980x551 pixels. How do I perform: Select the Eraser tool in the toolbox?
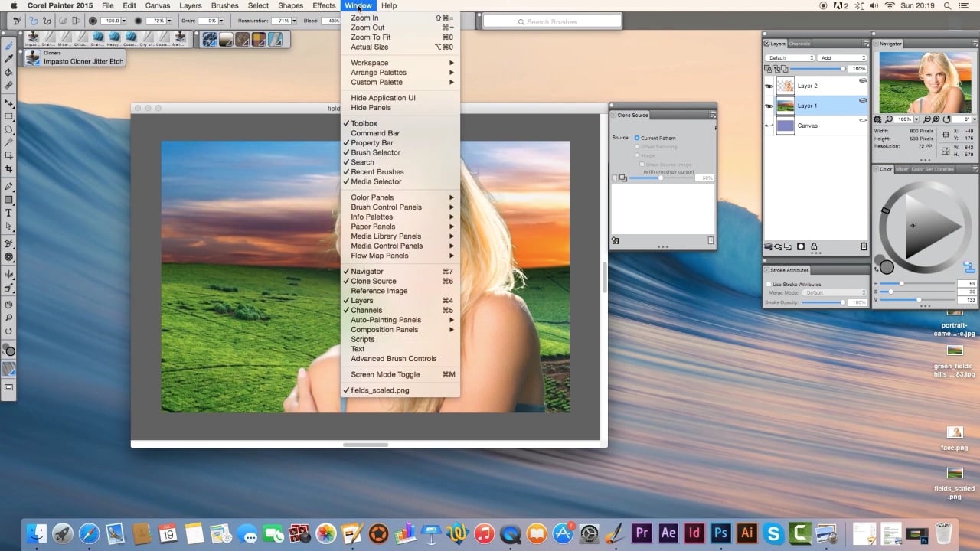coord(9,85)
